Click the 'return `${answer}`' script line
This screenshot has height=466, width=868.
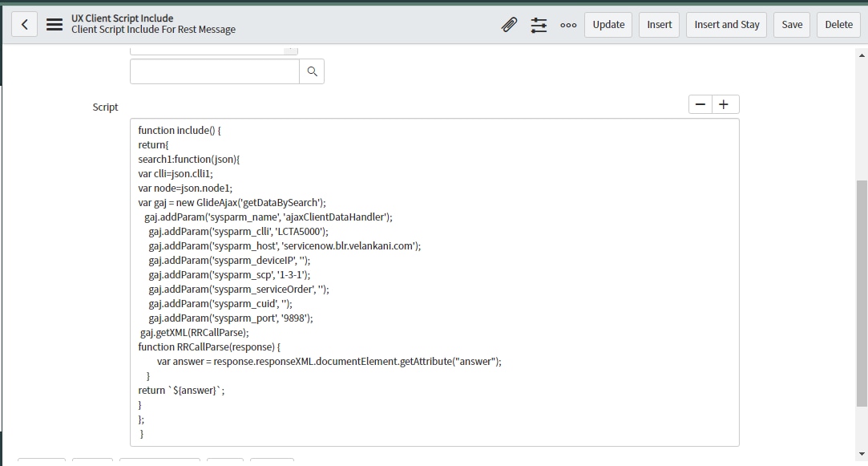pos(182,390)
